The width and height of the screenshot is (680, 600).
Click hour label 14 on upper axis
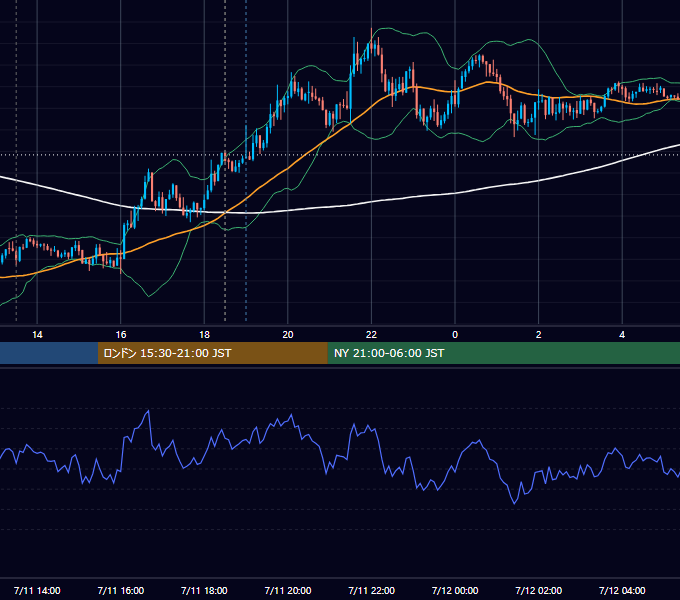coord(37,335)
